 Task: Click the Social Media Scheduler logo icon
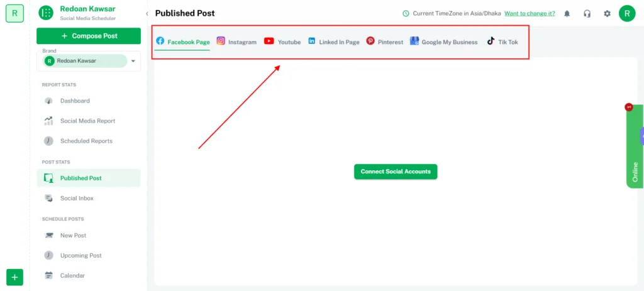[46, 13]
